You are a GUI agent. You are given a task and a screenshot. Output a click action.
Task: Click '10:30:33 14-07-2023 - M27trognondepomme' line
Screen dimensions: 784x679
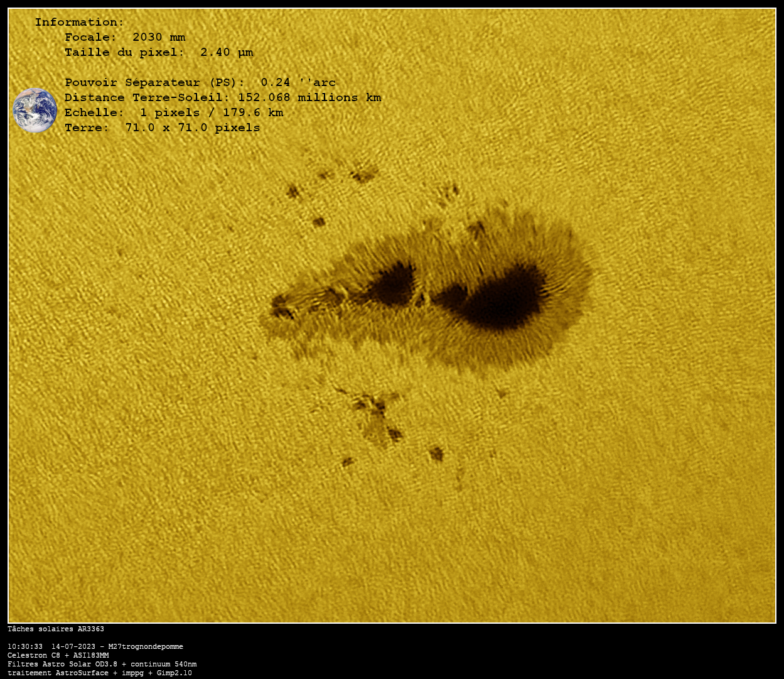pyautogui.click(x=95, y=646)
